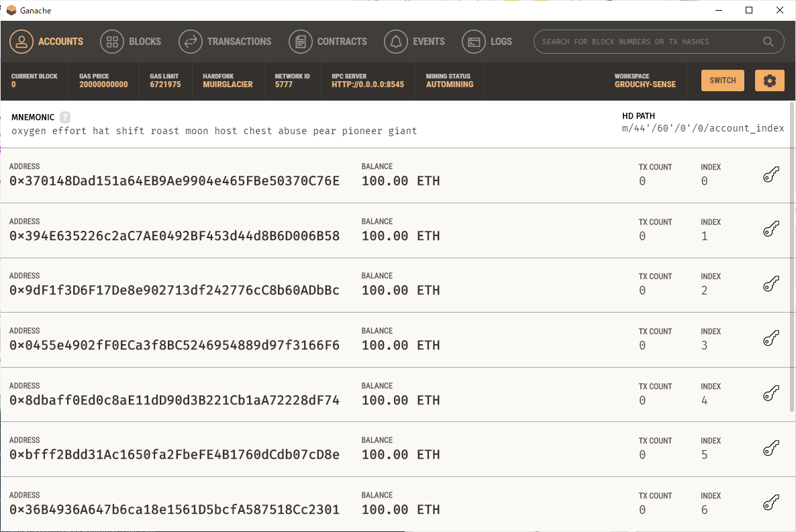Click the TX count of index 2 account

click(x=642, y=290)
